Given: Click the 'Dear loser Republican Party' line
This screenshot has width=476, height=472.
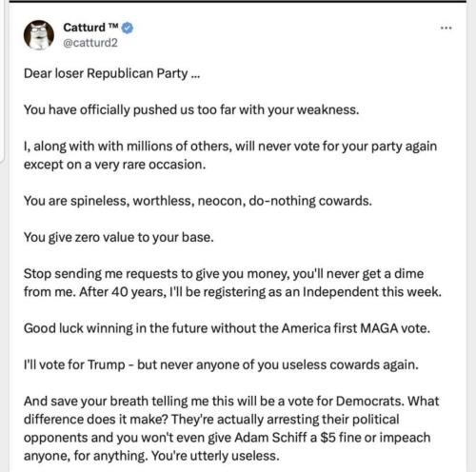Looking at the screenshot, I should coord(111,73).
